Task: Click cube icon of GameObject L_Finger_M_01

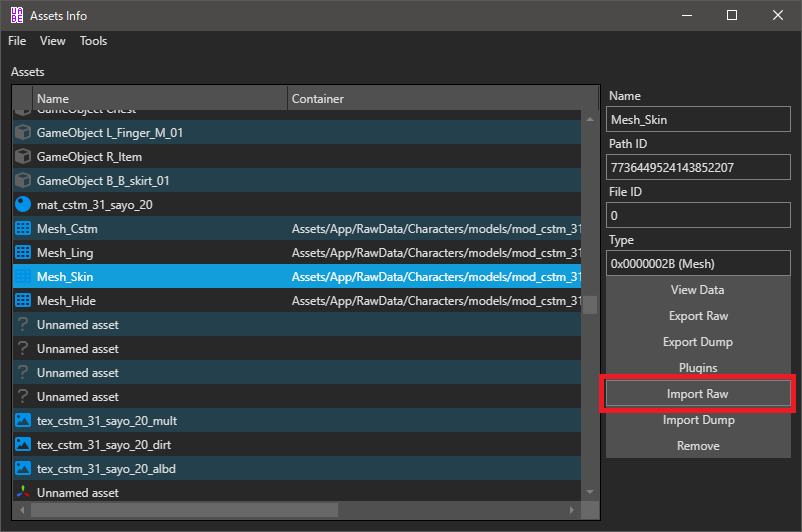Action: tap(23, 132)
